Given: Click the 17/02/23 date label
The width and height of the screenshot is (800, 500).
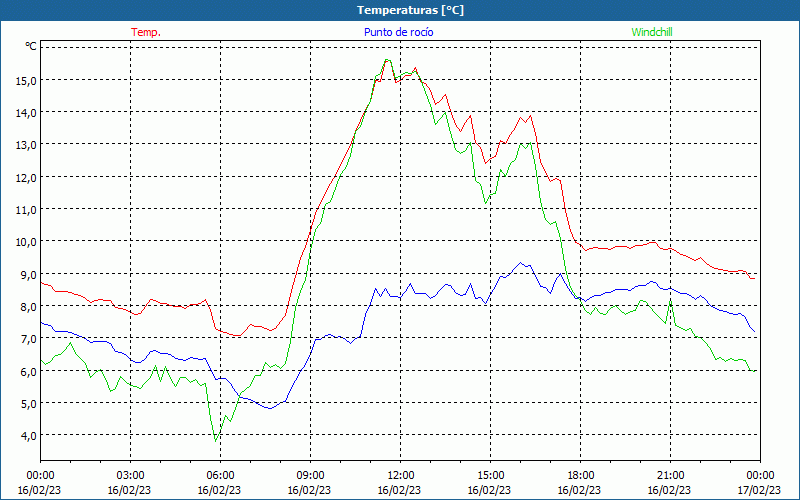Looking at the screenshot, I should tap(760, 490).
